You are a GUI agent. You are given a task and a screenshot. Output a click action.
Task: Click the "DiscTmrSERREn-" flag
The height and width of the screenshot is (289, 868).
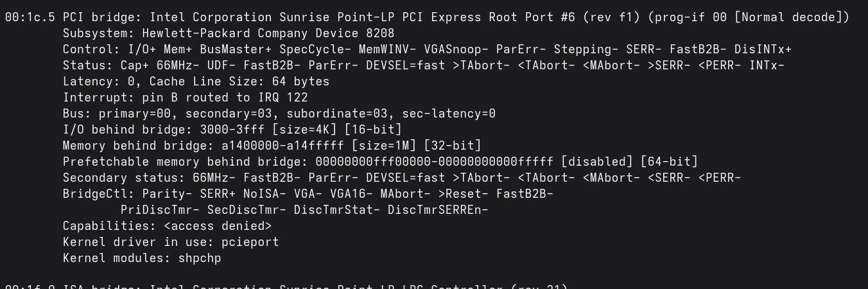(x=438, y=210)
